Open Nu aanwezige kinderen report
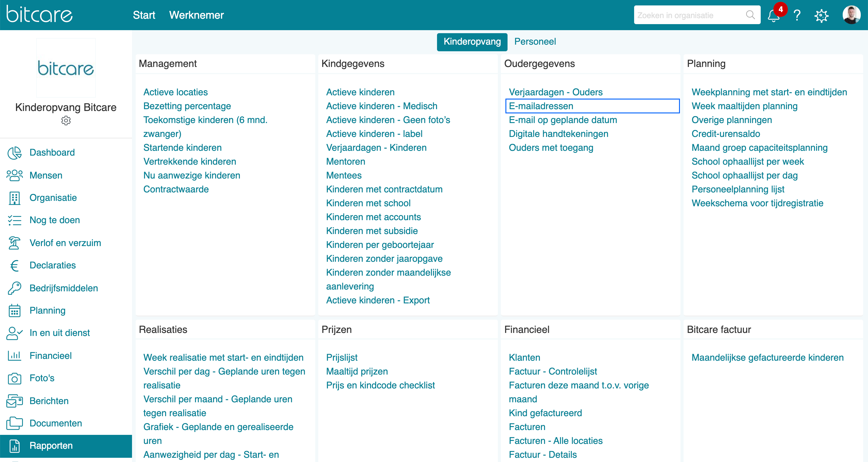The image size is (868, 462). [192, 175]
